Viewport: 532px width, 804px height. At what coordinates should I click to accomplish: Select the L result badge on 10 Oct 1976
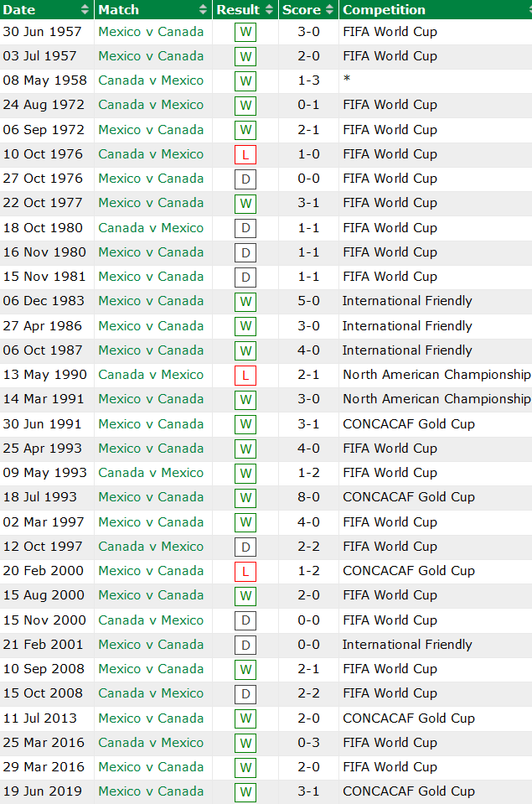point(245,154)
